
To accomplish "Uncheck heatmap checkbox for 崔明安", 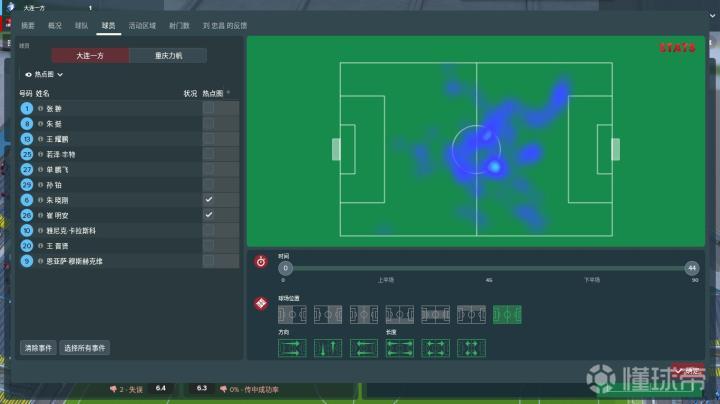I will (208, 215).
